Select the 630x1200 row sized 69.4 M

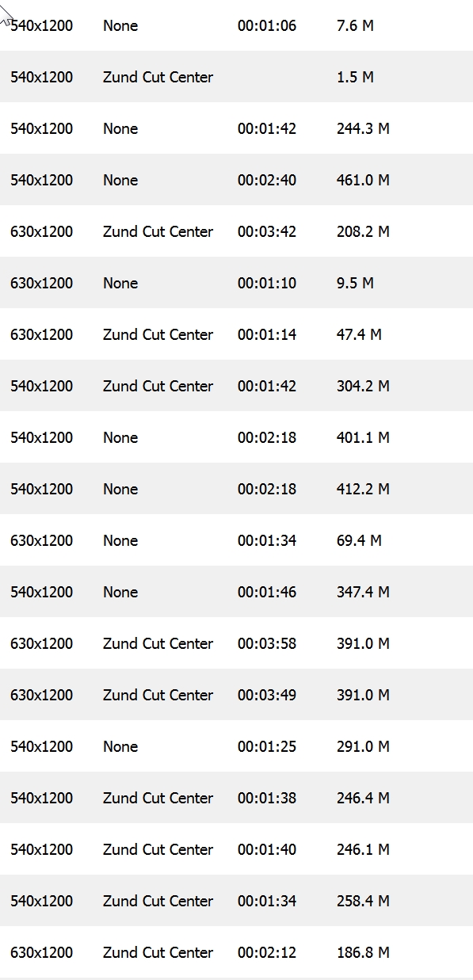[x=236, y=540]
